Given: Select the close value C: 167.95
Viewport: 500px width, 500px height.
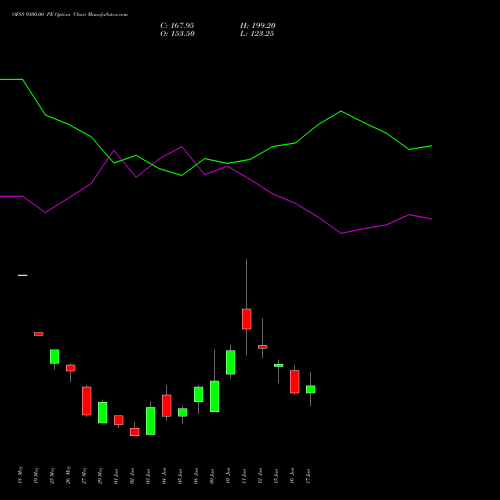Looking at the screenshot, I should 177,26.
